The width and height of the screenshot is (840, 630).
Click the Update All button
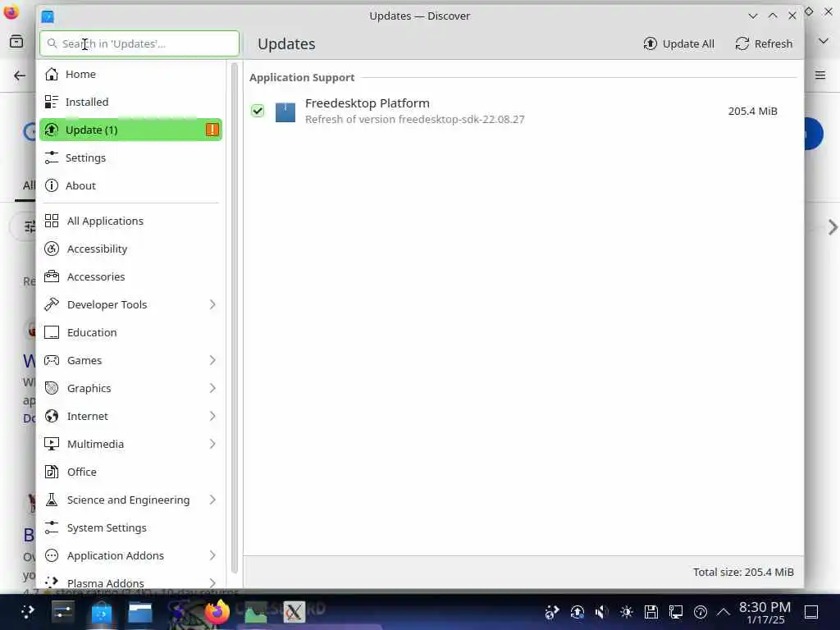pyautogui.click(x=678, y=44)
